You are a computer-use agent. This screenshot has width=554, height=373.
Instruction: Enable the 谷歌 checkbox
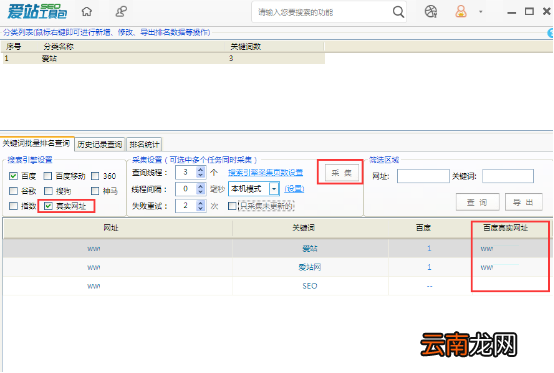tap(13, 191)
